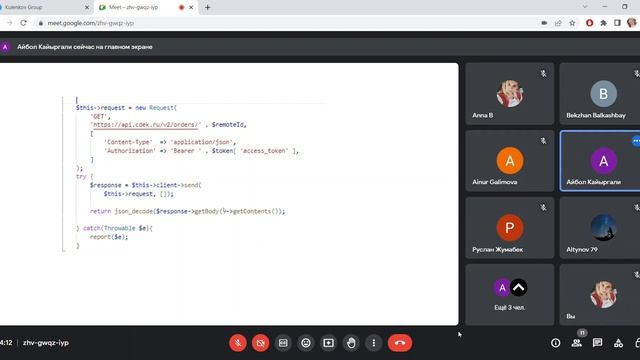The width and height of the screenshot is (640, 360).
Task: Expand the 'Ещё 3 чел.' participants tile
Action: point(510,294)
